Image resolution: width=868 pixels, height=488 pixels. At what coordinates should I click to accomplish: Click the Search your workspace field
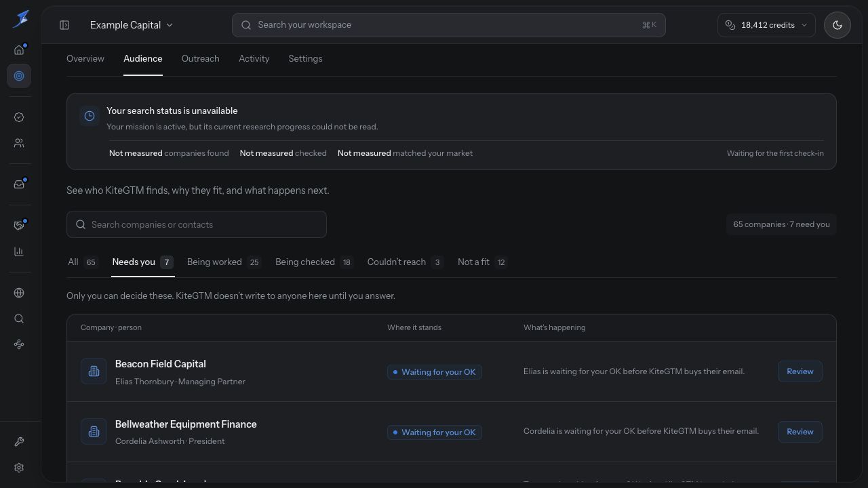tap(448, 25)
